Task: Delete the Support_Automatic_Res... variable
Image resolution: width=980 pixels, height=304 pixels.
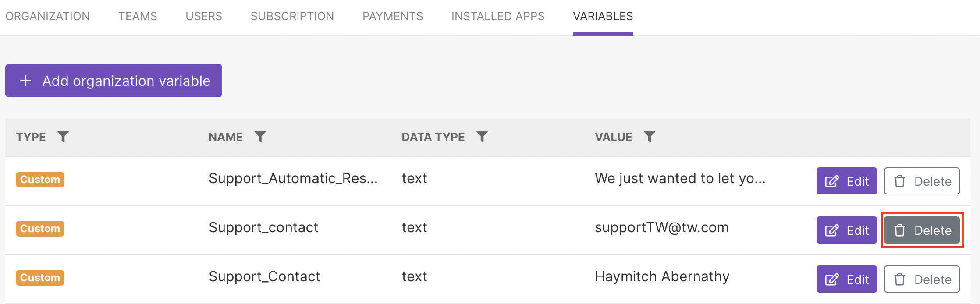Action: pos(922,181)
